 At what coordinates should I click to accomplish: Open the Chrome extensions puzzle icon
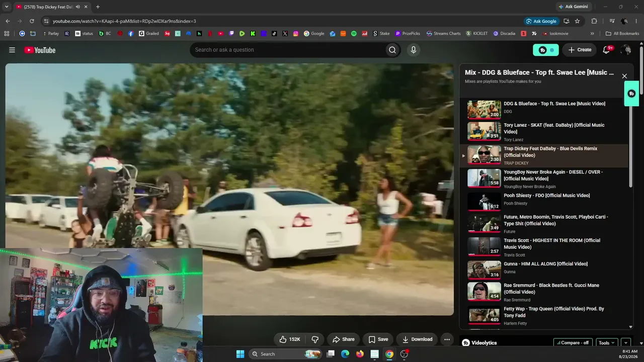click(594, 21)
